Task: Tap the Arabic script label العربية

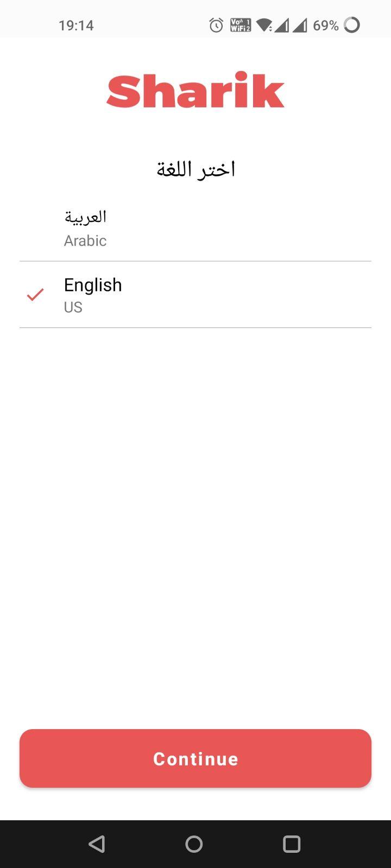Action: (85, 217)
